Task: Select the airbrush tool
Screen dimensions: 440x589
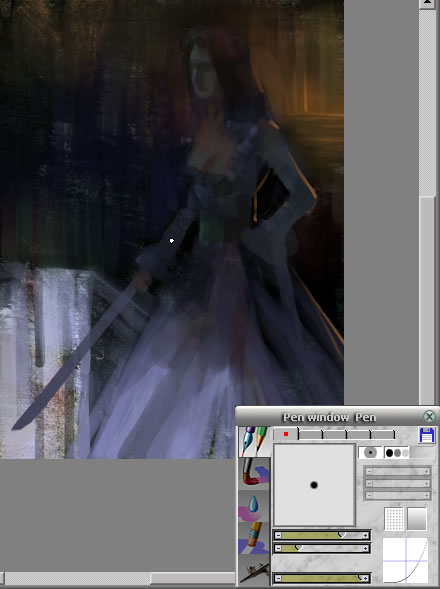Action: point(254,570)
